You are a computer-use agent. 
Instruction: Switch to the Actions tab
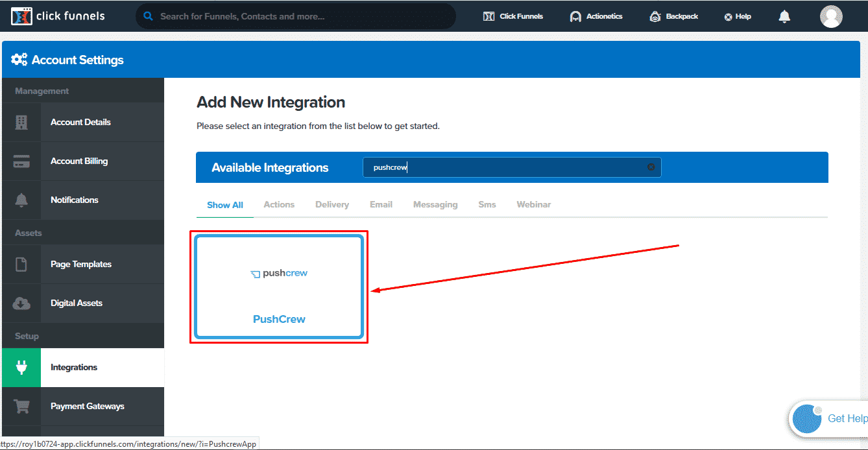coord(279,204)
